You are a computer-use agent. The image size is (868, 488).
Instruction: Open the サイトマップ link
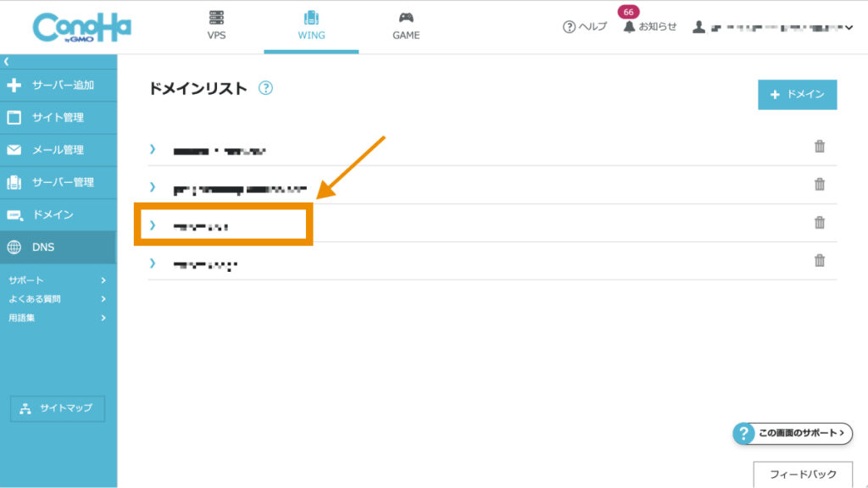pos(57,408)
